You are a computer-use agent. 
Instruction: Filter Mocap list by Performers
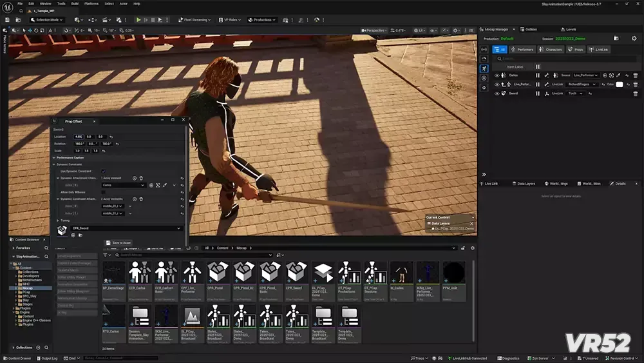(523, 50)
